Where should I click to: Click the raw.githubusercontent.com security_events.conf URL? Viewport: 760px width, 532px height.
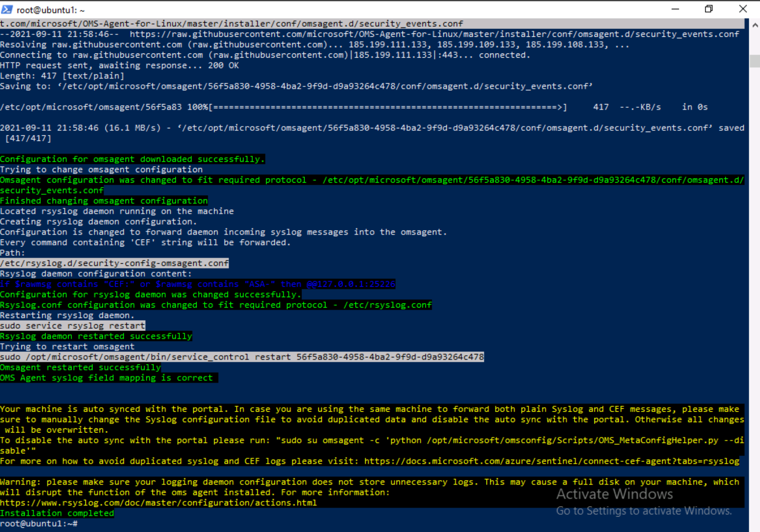tap(434, 34)
